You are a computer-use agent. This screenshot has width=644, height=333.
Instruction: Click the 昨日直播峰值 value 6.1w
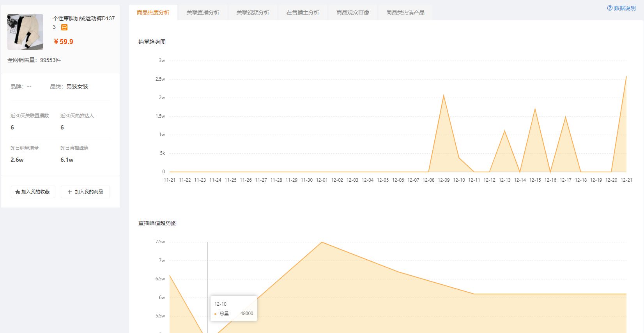[x=67, y=160]
